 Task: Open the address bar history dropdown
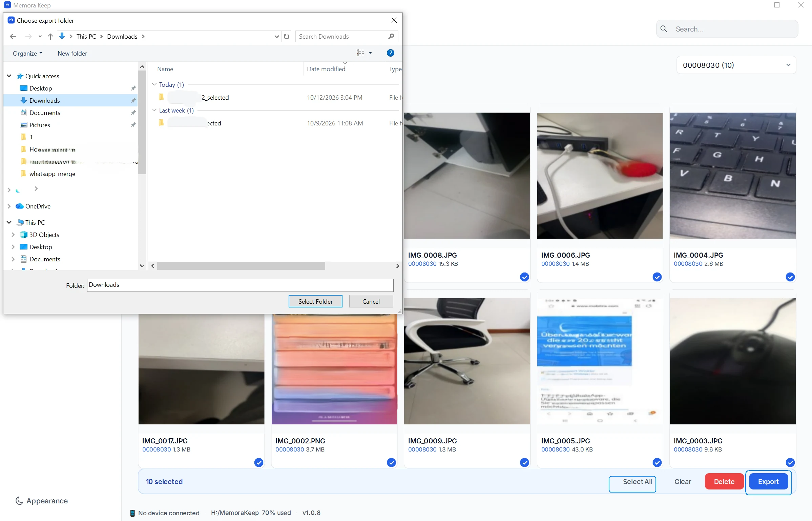pos(276,36)
